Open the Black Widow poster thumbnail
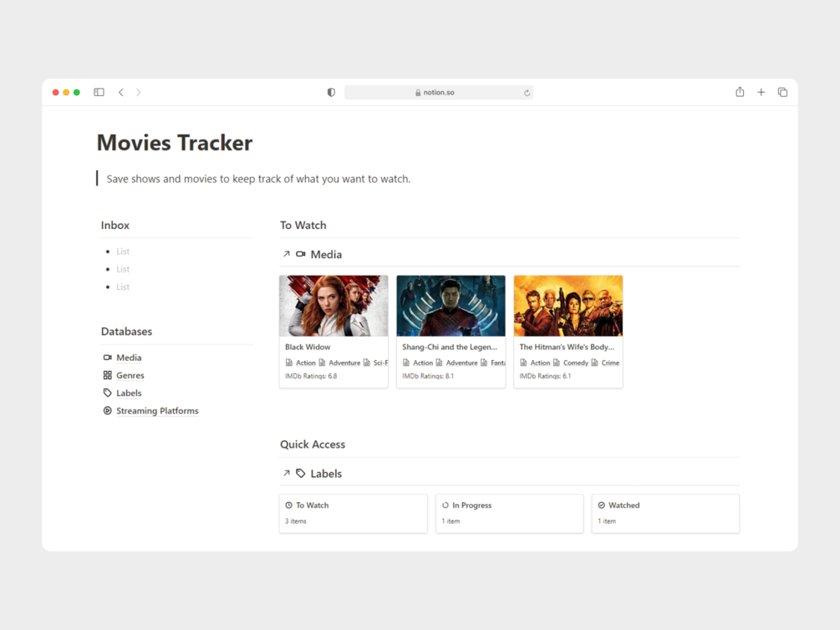The height and width of the screenshot is (630, 840). click(x=333, y=306)
